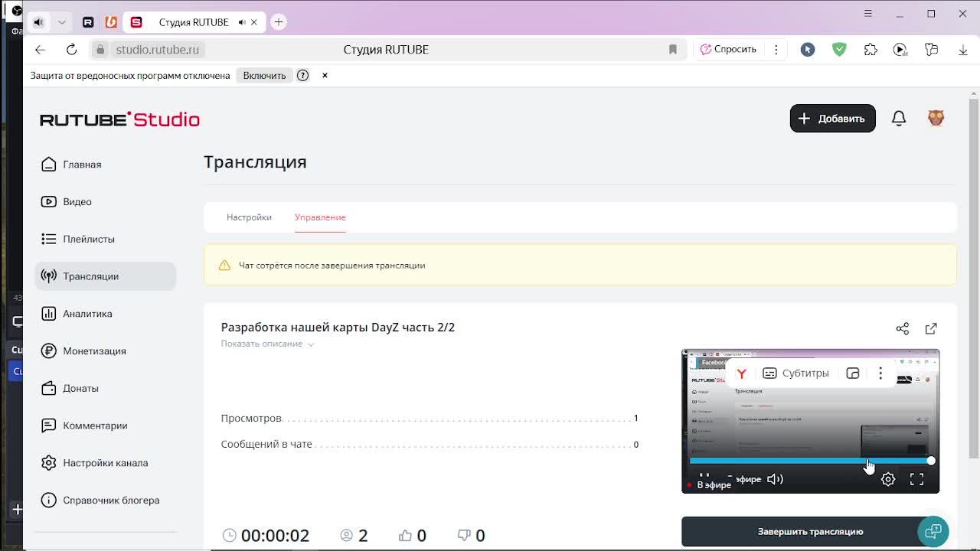The height and width of the screenshot is (551, 980).
Task: Click Завершить трансляцию button
Action: (x=810, y=531)
